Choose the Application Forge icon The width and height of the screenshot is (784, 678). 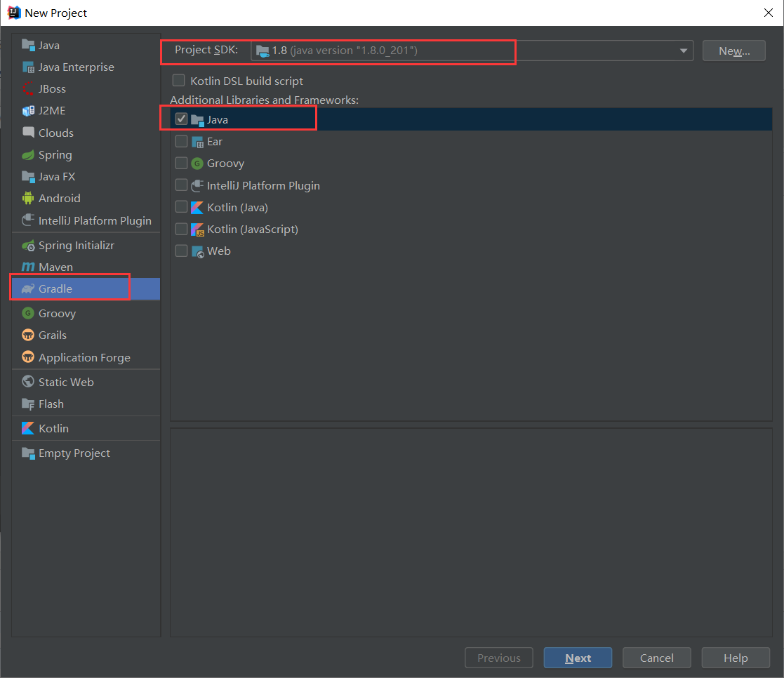pyautogui.click(x=28, y=357)
